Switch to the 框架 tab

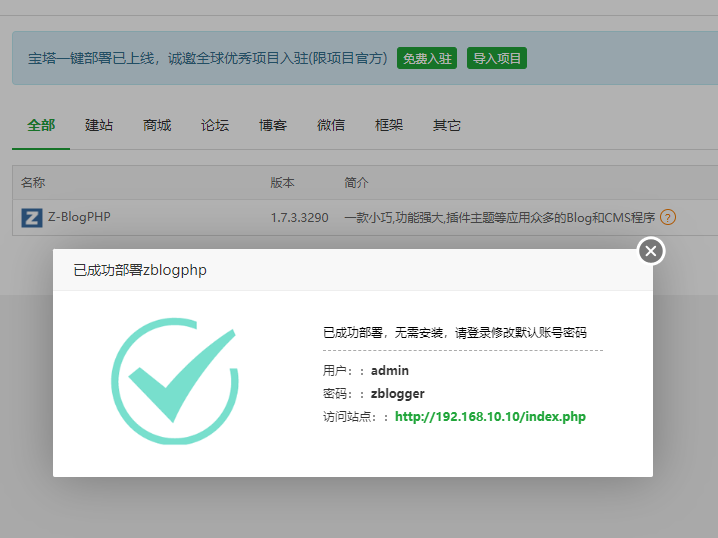pyautogui.click(x=389, y=125)
